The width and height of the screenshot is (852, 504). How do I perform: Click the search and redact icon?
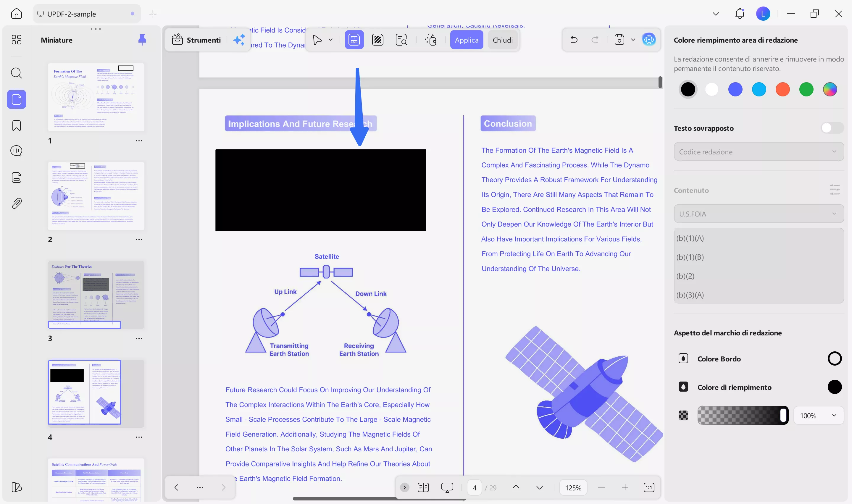pyautogui.click(x=401, y=40)
